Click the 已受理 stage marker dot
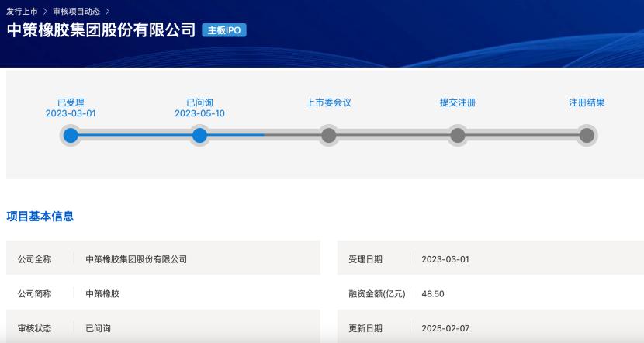Screen dimensions: 644x343 tap(71, 135)
